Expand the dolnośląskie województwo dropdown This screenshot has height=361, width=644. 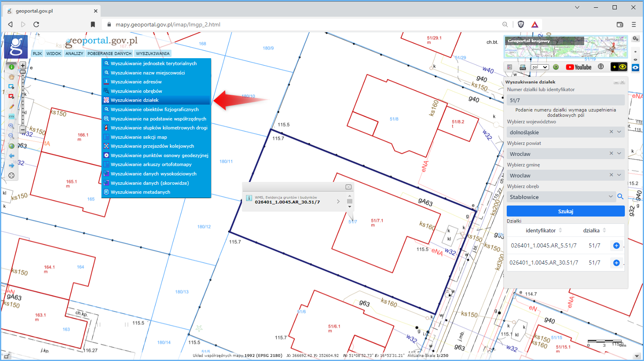[x=619, y=132]
